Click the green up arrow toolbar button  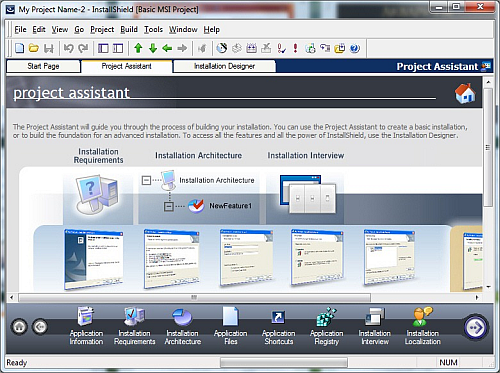tap(138, 48)
